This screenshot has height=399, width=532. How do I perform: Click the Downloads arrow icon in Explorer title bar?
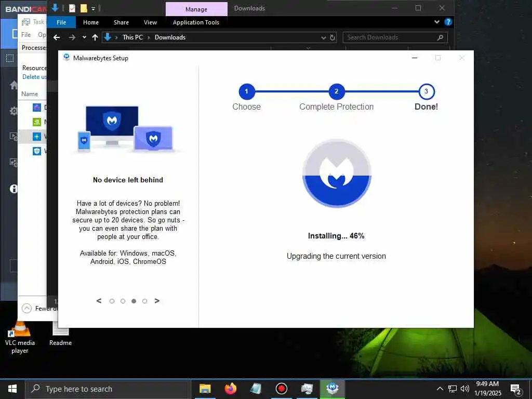55,8
